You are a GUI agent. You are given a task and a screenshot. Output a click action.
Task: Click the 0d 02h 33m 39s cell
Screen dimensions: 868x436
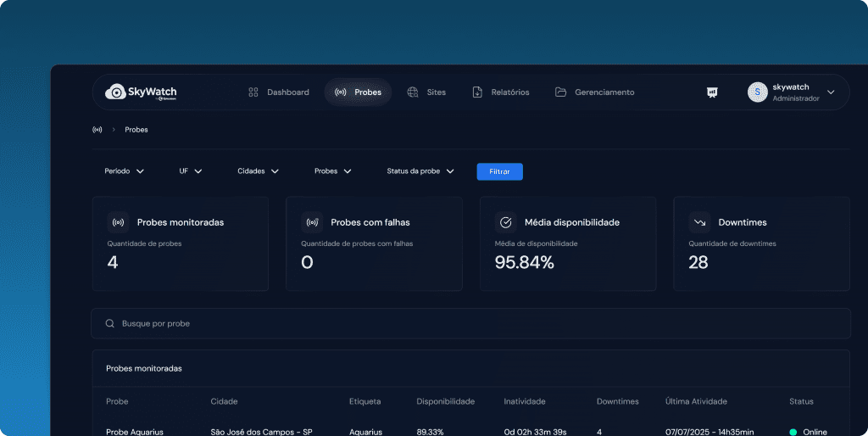coord(536,432)
